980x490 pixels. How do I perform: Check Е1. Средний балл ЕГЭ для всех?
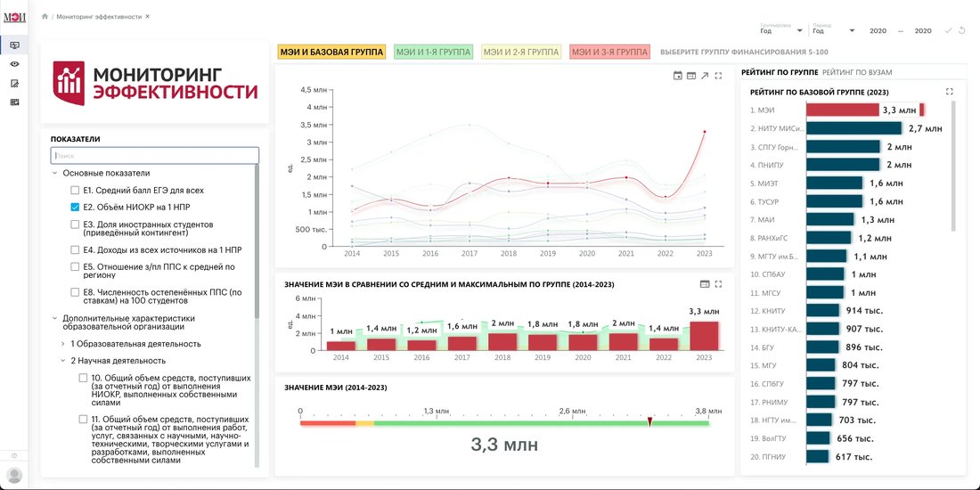[x=75, y=190]
